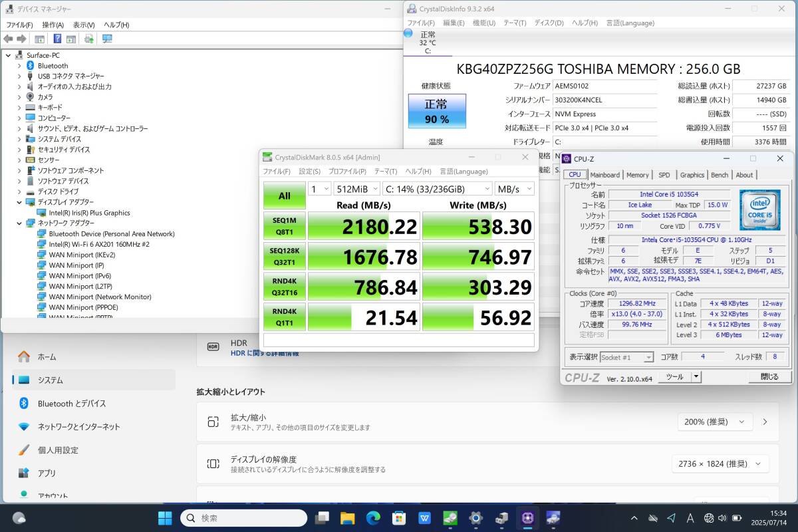Expand the キーボード node
798x532 pixels.
pyautogui.click(x=19, y=108)
